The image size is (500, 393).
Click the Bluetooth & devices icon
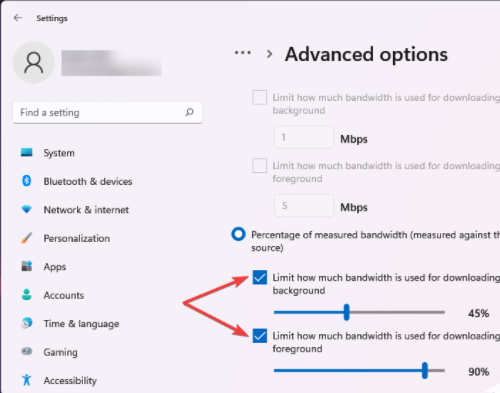27,181
